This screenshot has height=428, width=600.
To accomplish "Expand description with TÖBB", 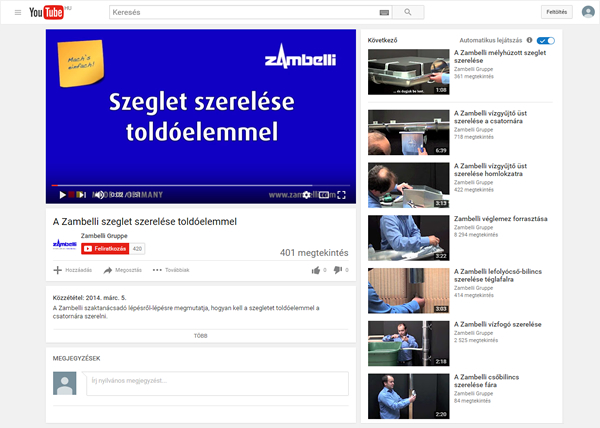I will [x=201, y=336].
